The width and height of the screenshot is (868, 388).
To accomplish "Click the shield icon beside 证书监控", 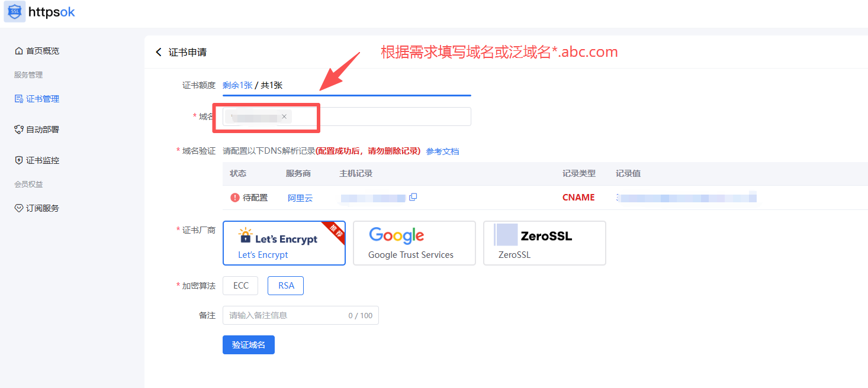I will pyautogui.click(x=19, y=160).
